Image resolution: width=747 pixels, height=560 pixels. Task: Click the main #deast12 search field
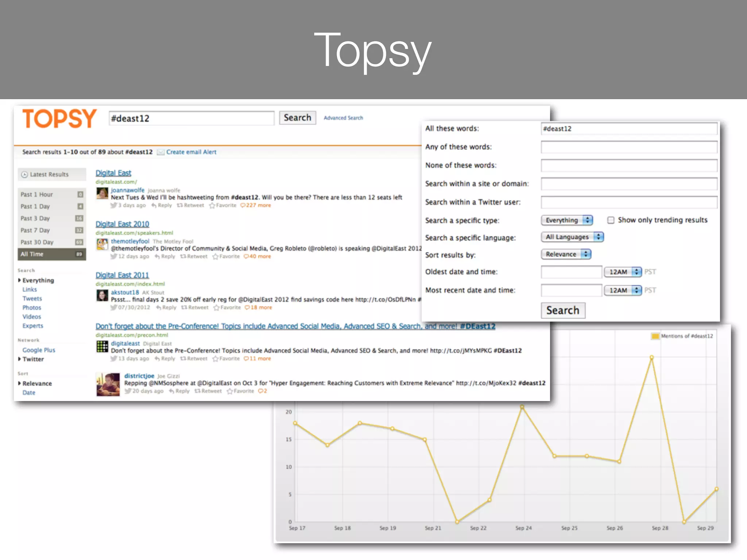tap(191, 118)
